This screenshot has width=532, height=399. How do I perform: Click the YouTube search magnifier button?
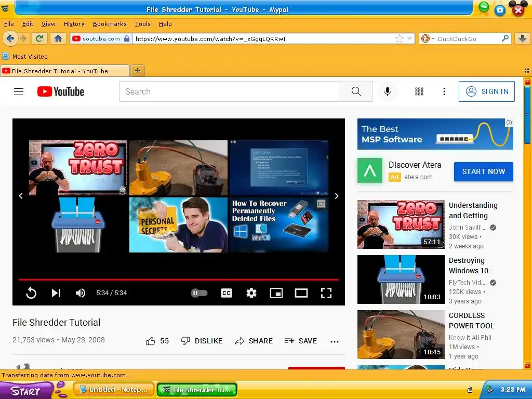(x=356, y=91)
